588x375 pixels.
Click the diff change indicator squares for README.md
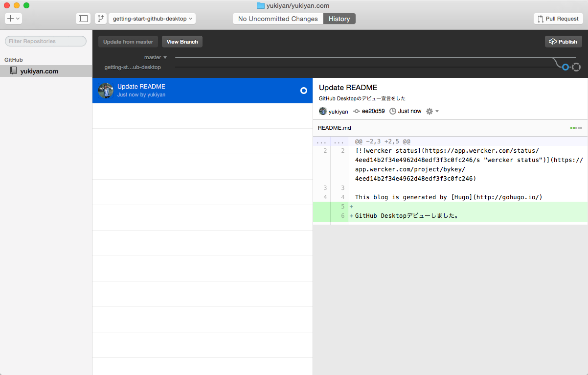point(576,127)
